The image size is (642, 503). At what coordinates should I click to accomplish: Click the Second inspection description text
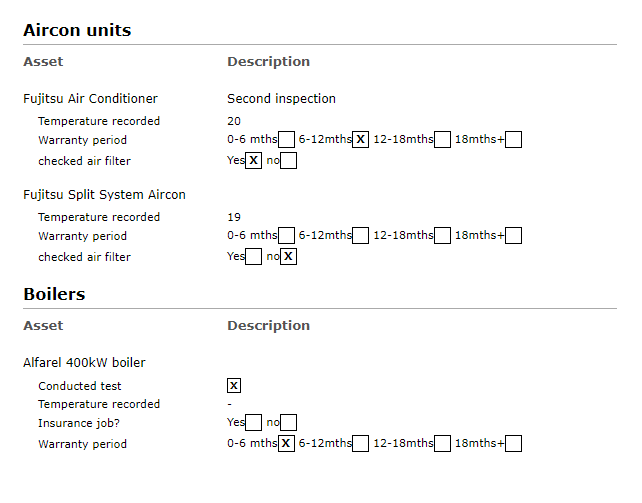281,99
